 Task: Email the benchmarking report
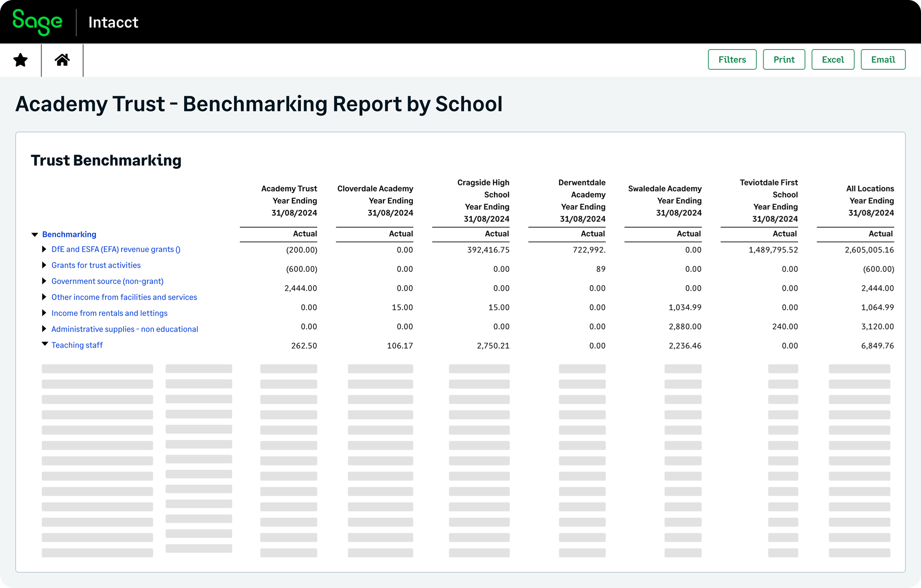click(883, 59)
